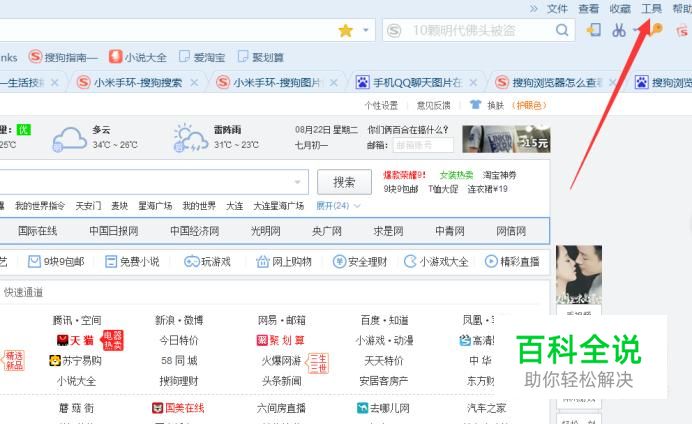Screen dimensions: 692x424
Task: Open the 15元 T-shirt ad thumbnail
Action: click(506, 139)
